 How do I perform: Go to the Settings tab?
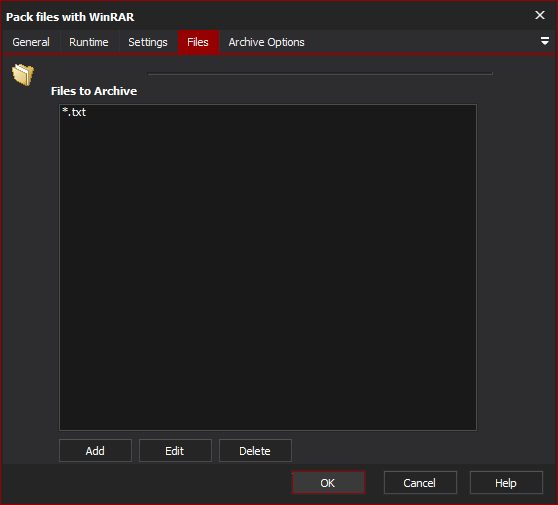(x=148, y=42)
